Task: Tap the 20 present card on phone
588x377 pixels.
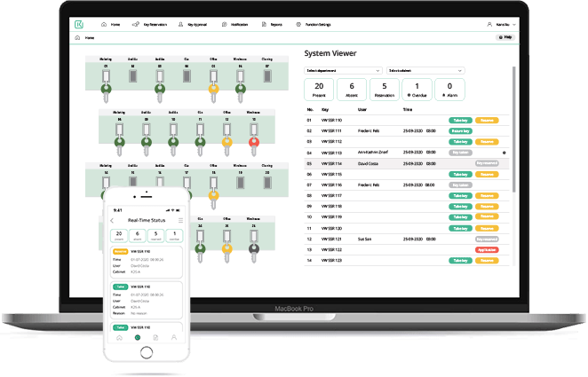Action: (x=119, y=236)
